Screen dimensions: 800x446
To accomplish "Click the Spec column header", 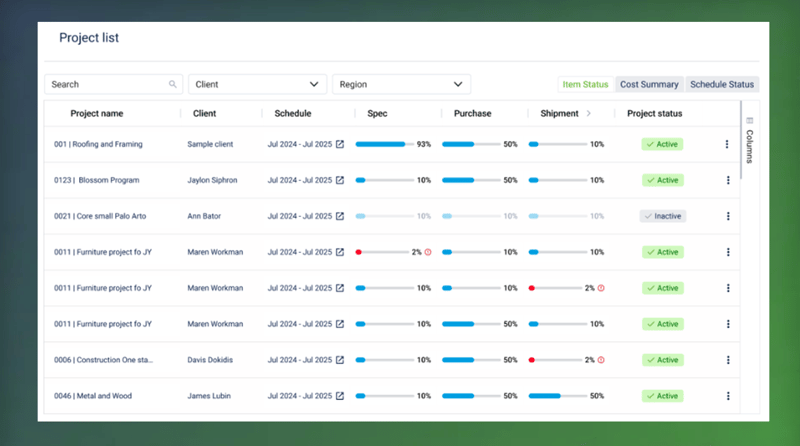I will [377, 113].
